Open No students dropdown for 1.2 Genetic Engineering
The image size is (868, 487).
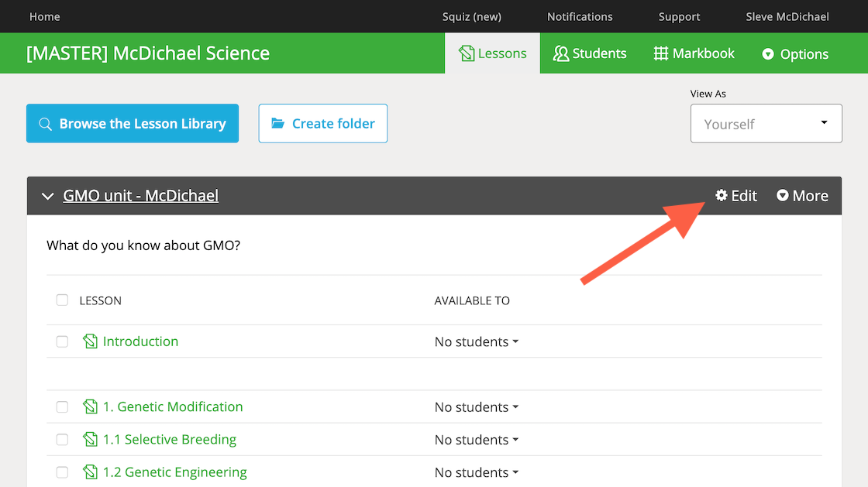[477, 472]
